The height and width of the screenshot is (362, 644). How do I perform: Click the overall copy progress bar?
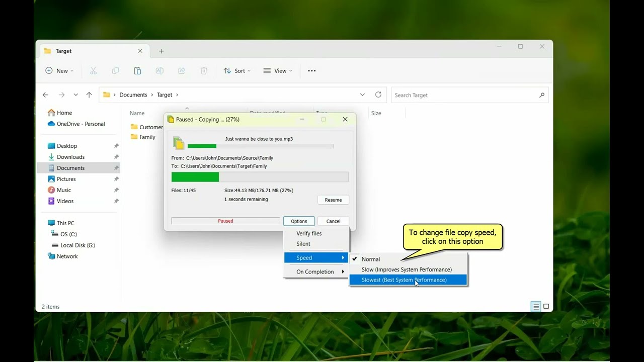tap(260, 177)
